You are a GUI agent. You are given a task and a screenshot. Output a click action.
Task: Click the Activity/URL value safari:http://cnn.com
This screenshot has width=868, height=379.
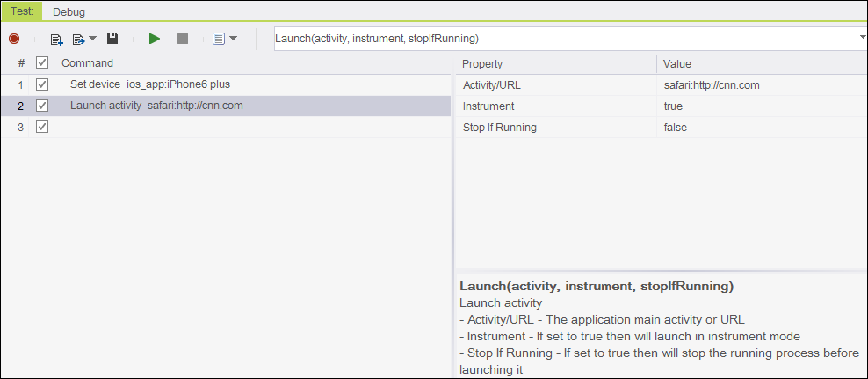click(x=712, y=85)
